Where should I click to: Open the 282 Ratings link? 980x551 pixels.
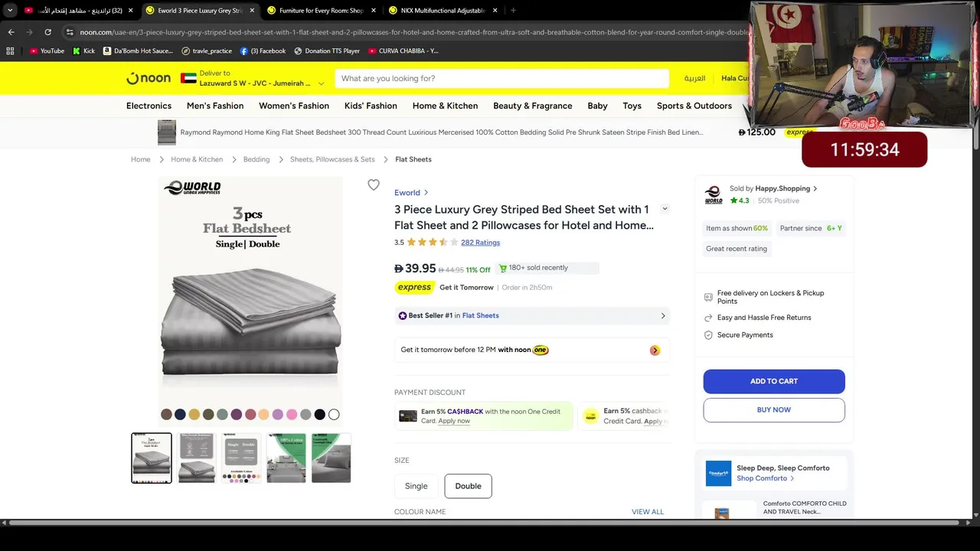pos(480,243)
